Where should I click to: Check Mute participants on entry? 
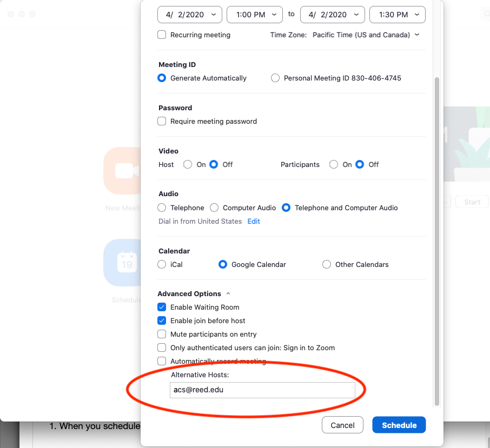(162, 334)
